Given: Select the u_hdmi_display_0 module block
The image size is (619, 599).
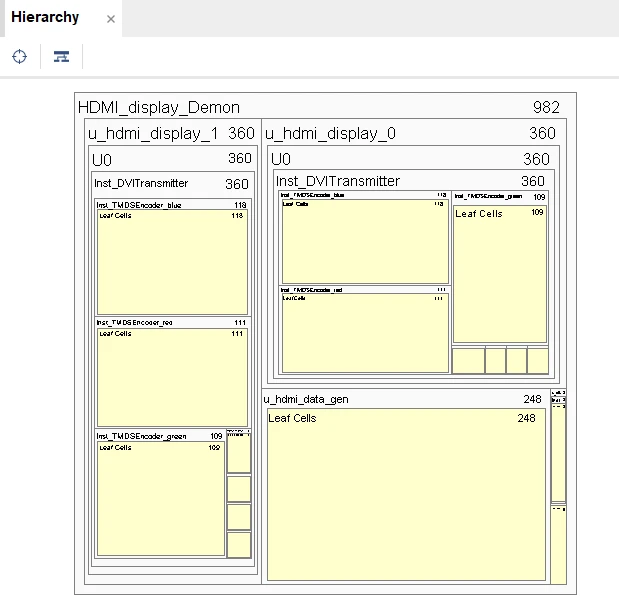Looking at the screenshot, I should 330,133.
